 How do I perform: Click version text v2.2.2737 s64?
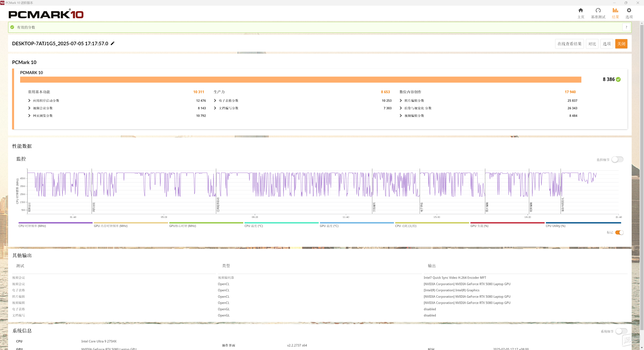297,345
